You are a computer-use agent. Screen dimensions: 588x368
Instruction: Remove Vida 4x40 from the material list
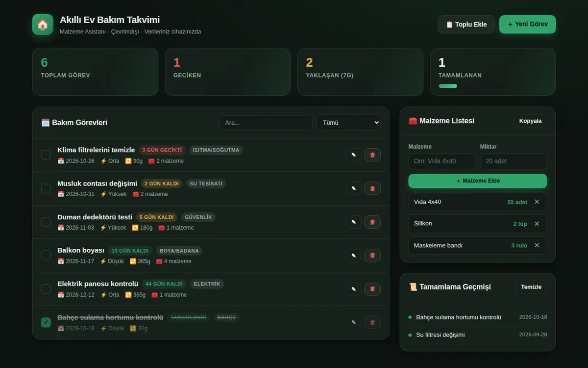(x=537, y=202)
